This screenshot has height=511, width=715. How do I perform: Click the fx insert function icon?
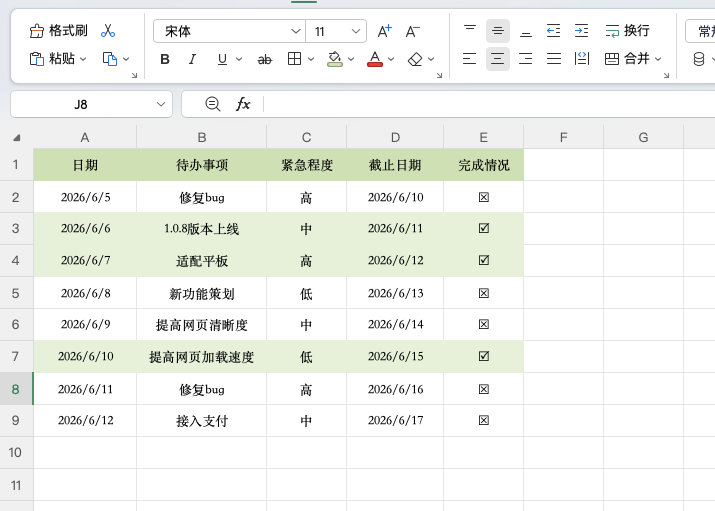click(243, 104)
